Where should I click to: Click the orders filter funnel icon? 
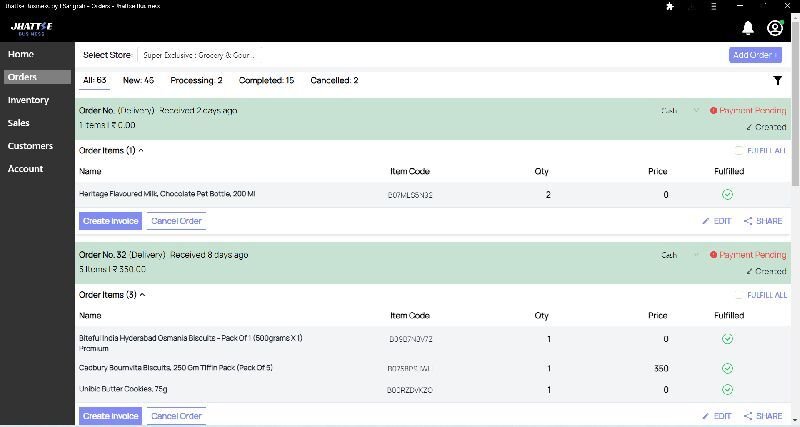point(777,80)
